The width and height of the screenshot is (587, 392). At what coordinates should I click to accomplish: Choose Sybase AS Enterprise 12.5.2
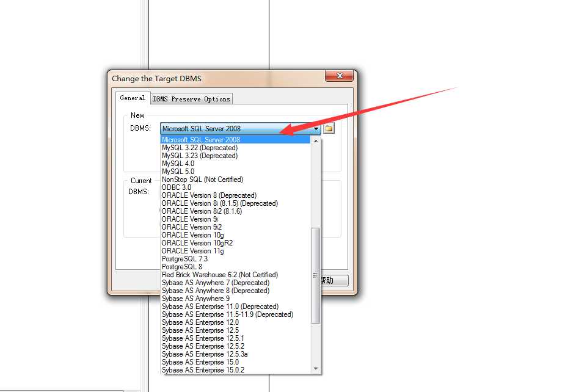(236, 346)
